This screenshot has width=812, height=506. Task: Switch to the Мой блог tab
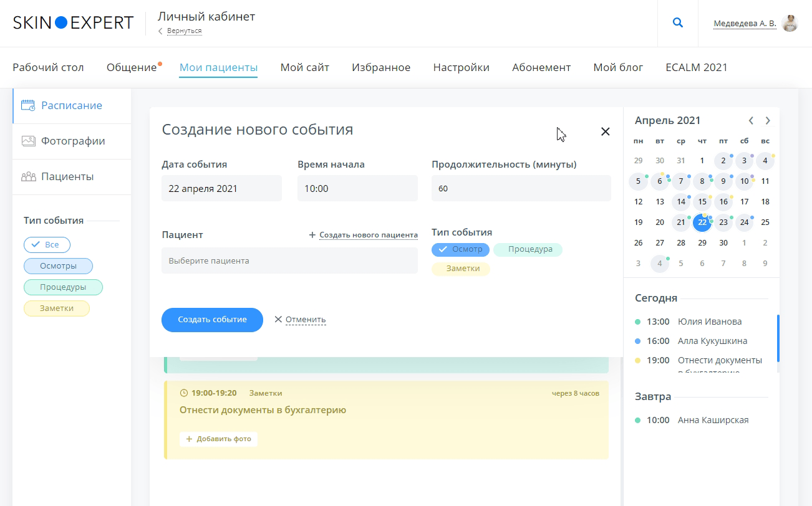tap(618, 67)
